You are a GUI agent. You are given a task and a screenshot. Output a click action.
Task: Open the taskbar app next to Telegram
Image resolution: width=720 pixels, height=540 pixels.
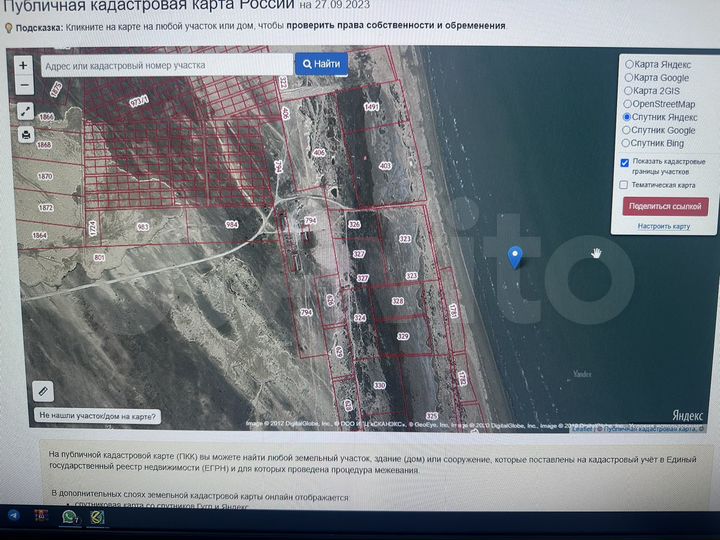coord(41,516)
